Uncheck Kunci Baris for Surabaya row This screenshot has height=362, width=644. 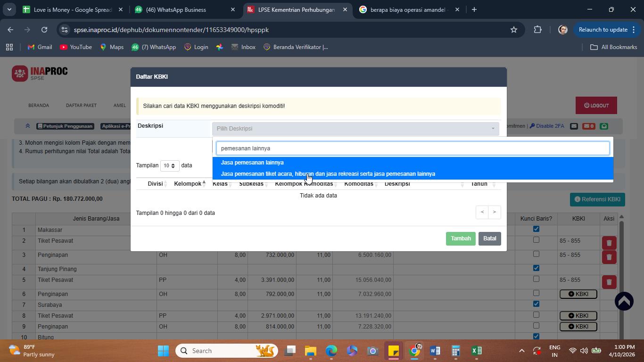[536, 304]
